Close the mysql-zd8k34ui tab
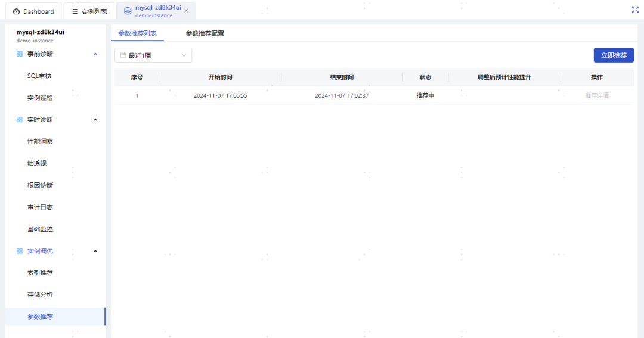This screenshot has height=338, width=644. click(x=186, y=11)
